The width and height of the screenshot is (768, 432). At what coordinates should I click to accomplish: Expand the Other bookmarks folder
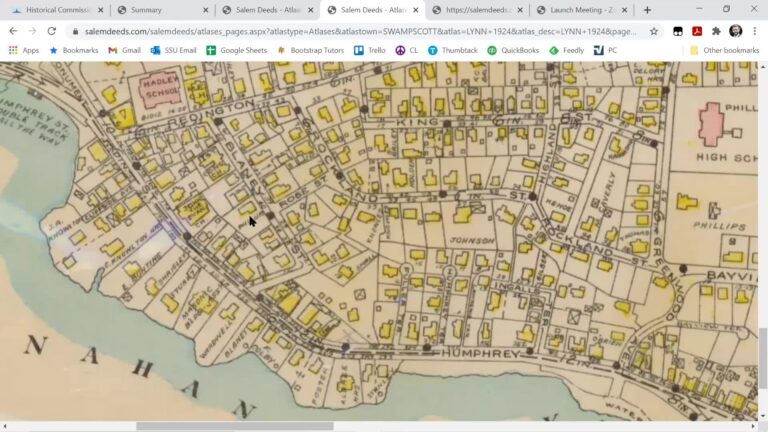pyautogui.click(x=724, y=50)
